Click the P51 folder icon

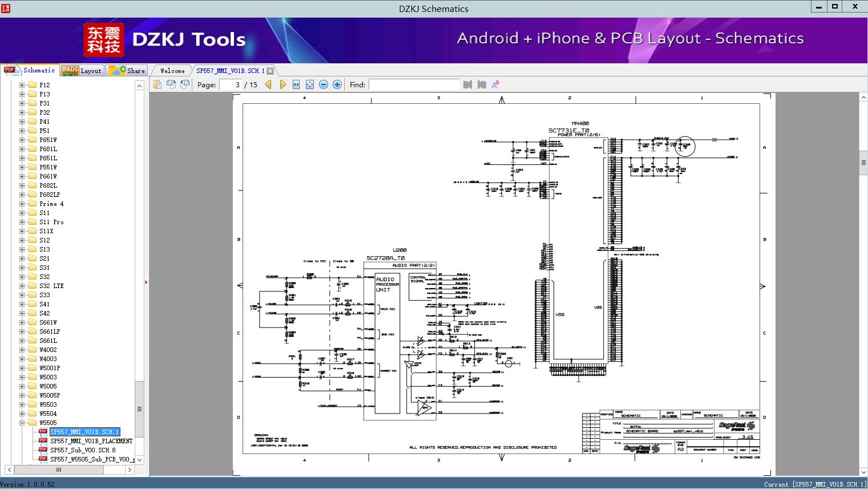coord(33,131)
